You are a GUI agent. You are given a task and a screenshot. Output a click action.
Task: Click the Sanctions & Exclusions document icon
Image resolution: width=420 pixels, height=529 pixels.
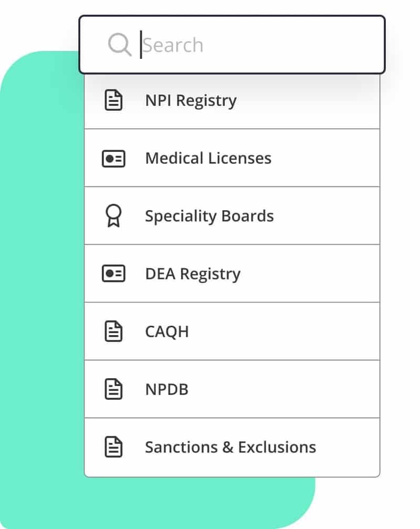click(113, 447)
